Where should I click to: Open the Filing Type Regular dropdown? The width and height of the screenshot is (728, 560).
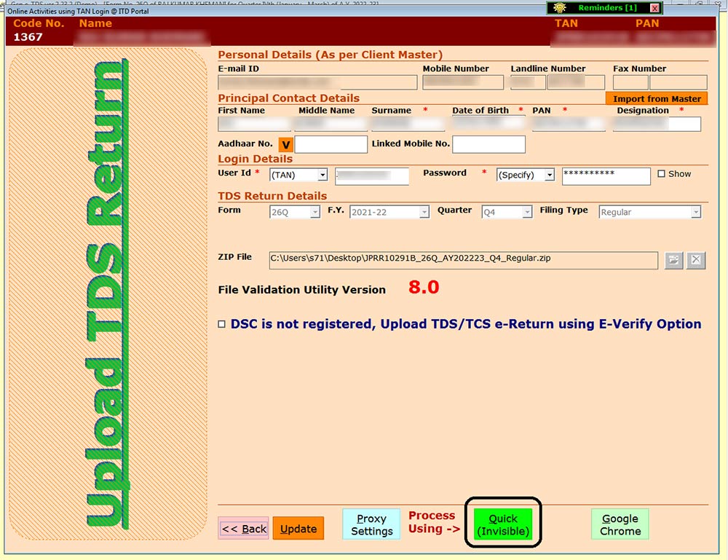pos(695,213)
